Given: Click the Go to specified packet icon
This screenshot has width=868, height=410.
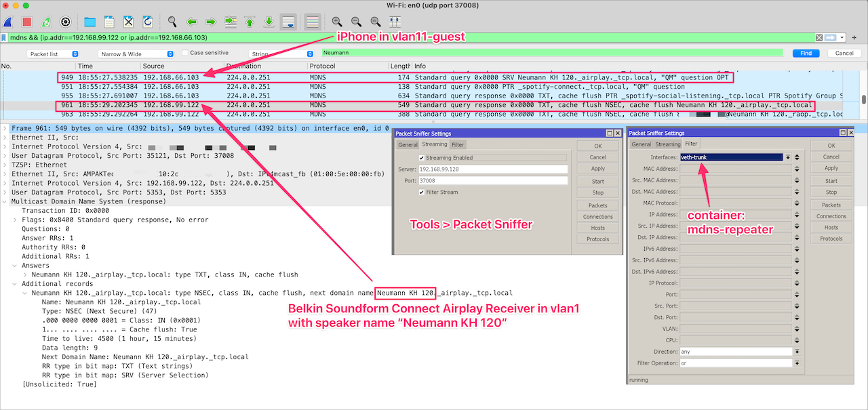Looking at the screenshot, I should (230, 22).
